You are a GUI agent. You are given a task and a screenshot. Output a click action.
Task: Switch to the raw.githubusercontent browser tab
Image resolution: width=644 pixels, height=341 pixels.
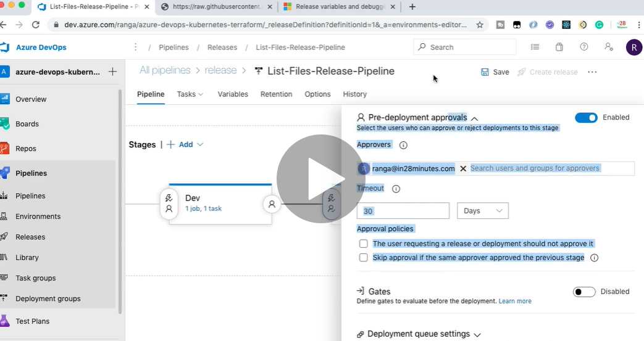click(x=217, y=7)
